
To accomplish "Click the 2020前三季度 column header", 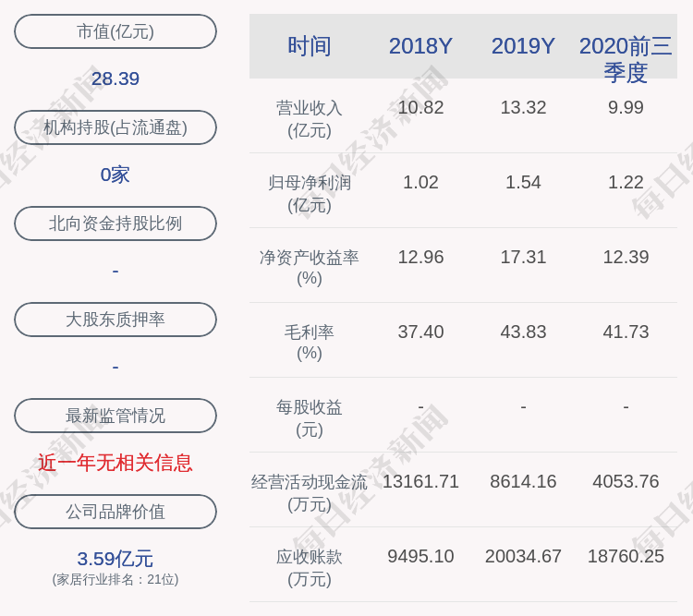I will tap(626, 59).
